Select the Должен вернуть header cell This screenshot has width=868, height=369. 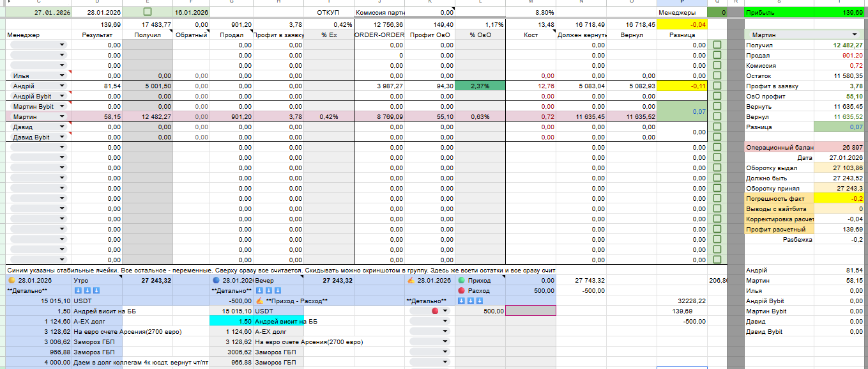point(581,35)
